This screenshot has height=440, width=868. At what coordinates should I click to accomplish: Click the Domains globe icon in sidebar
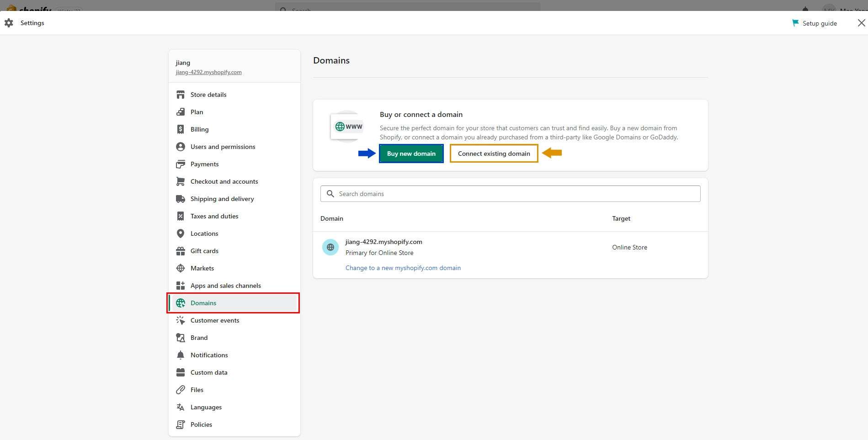click(181, 303)
